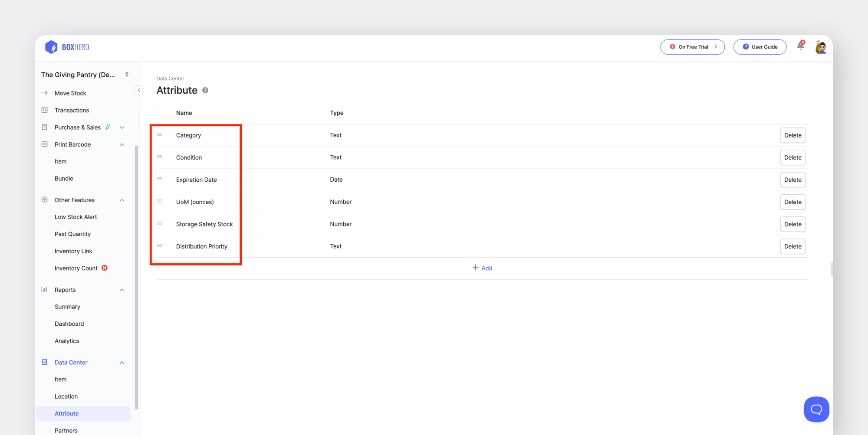
Task: Click the Other Features plus icon
Action: [45, 200]
